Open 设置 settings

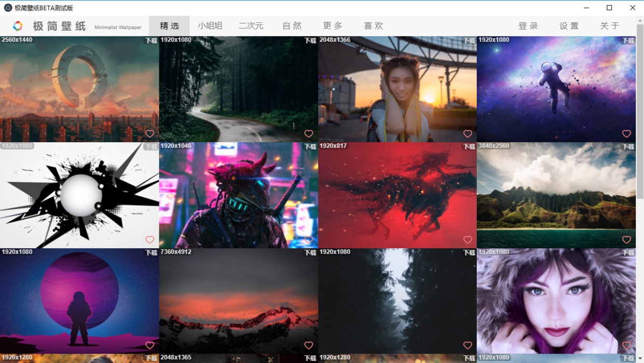pos(569,26)
